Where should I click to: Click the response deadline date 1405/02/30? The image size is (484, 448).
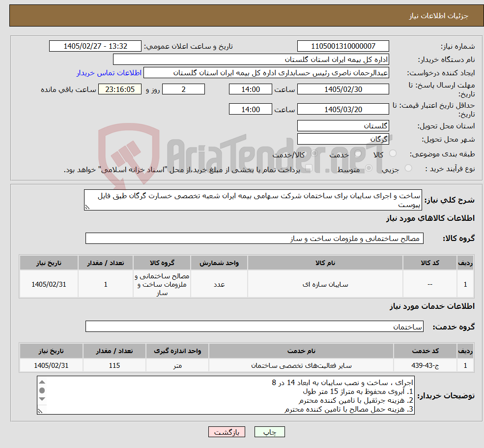[x=343, y=90]
